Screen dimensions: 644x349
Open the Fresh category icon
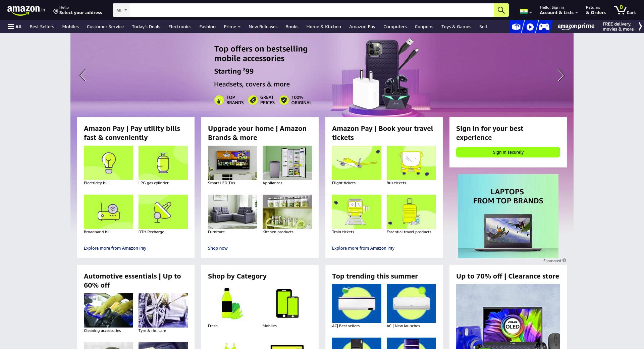pos(232,303)
